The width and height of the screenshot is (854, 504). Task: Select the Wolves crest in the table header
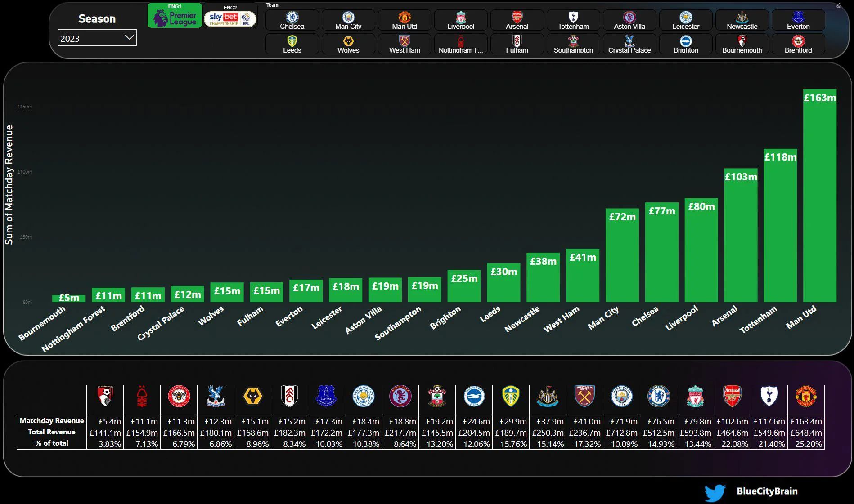point(252,396)
